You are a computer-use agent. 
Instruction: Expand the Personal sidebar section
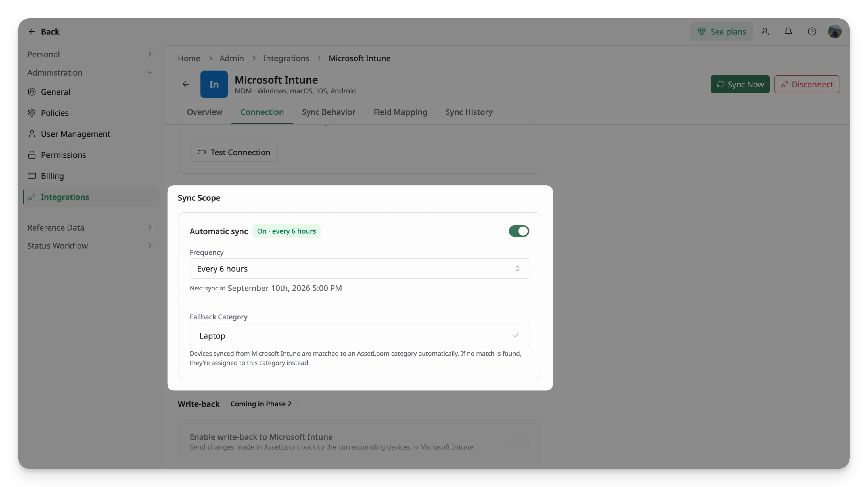pyautogui.click(x=90, y=54)
